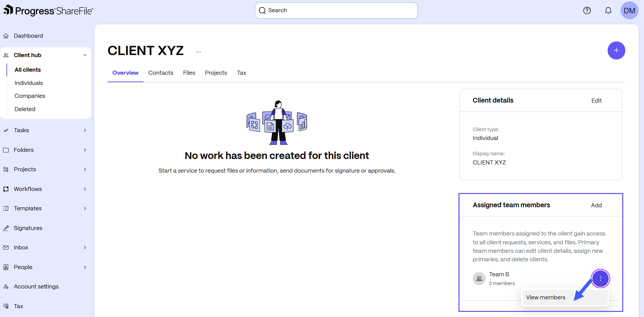Image resolution: width=644 pixels, height=317 pixels.
Task: Click the Search input field
Action: pyautogui.click(x=336, y=11)
